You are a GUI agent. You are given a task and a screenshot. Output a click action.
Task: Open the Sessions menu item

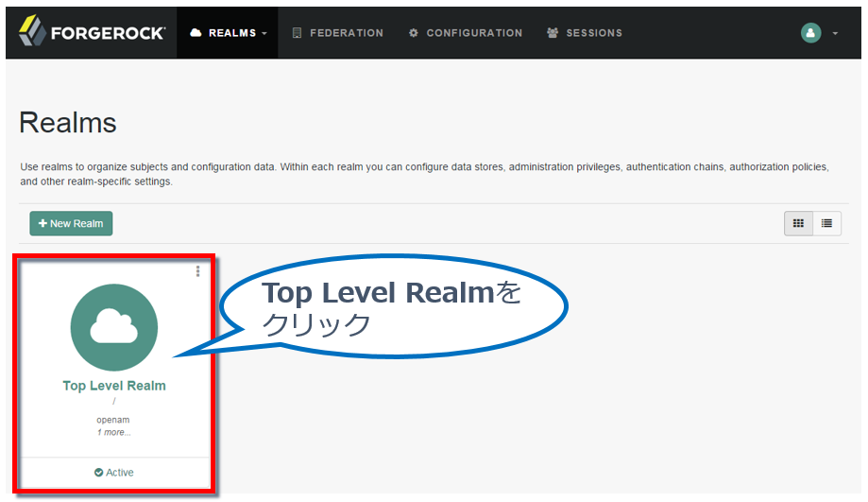point(585,33)
